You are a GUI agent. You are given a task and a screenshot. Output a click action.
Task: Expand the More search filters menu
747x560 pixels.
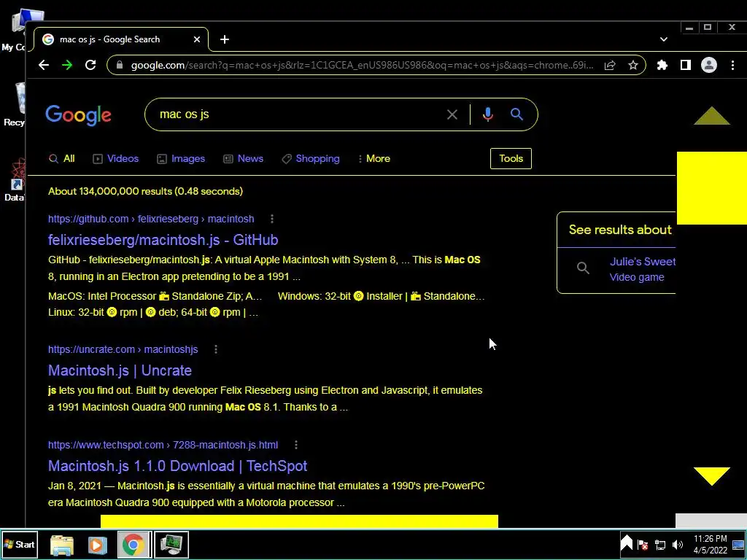point(374,158)
